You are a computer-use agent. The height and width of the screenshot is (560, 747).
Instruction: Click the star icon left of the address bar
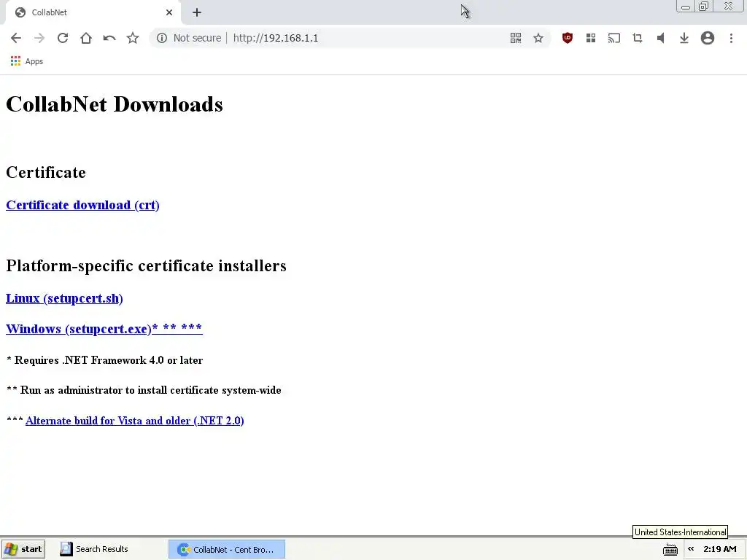point(133,38)
